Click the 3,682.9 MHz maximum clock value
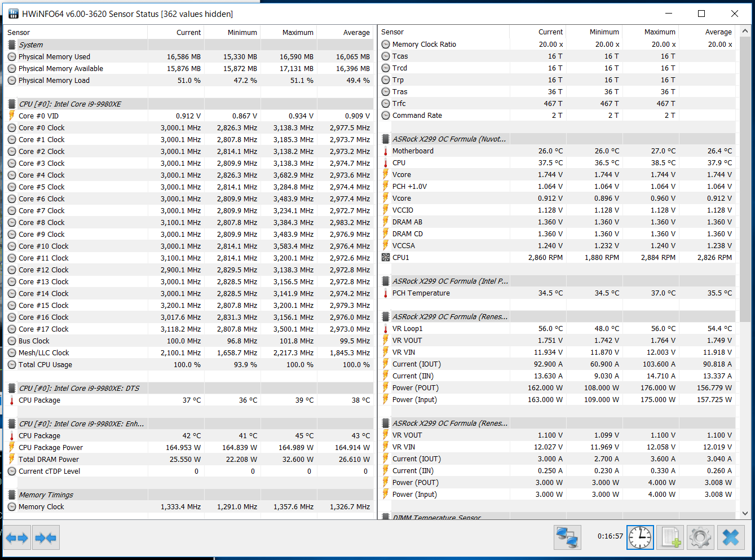Image resolution: width=755 pixels, height=560 pixels. 293,175
